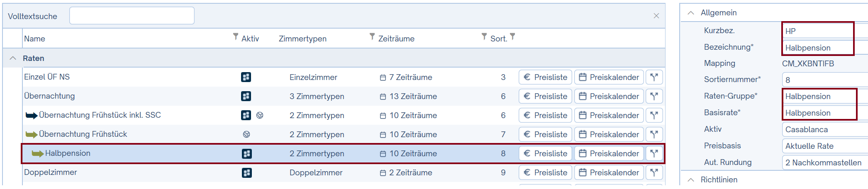The width and height of the screenshot is (868, 189).
Task: Collapse the Raten group
Action: tap(13, 58)
